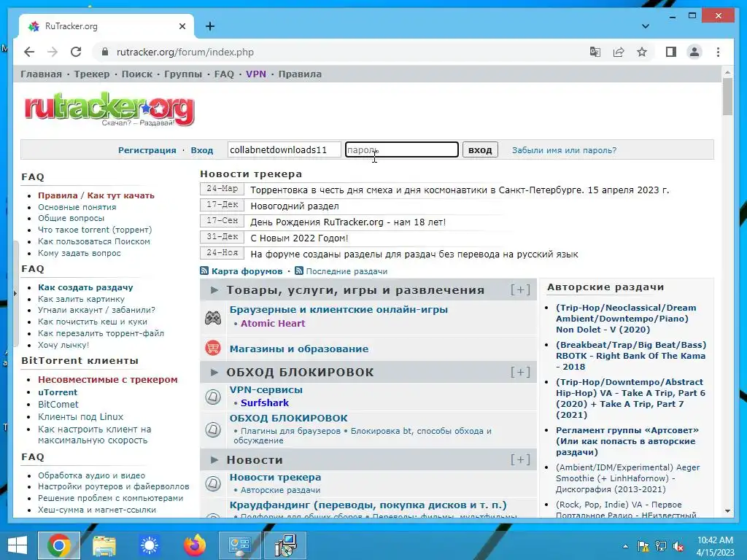Click the вход login button

pyautogui.click(x=480, y=150)
